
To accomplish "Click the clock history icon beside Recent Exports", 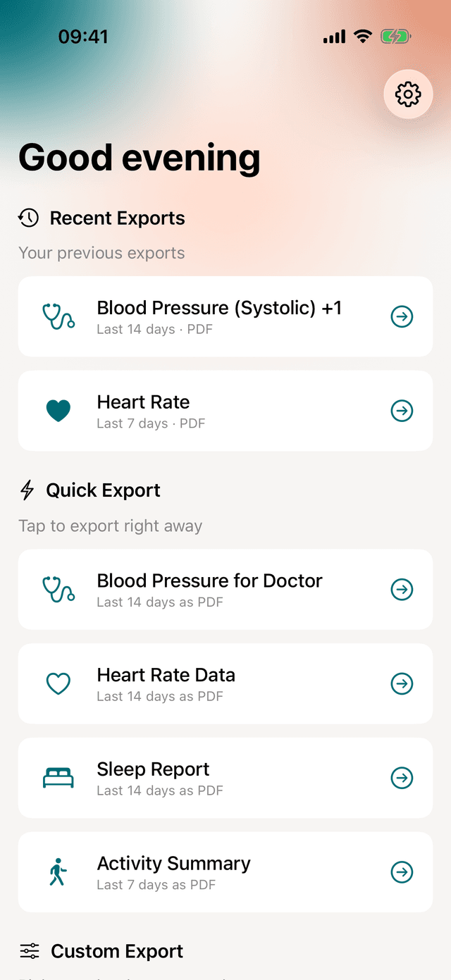I will pos(27,218).
